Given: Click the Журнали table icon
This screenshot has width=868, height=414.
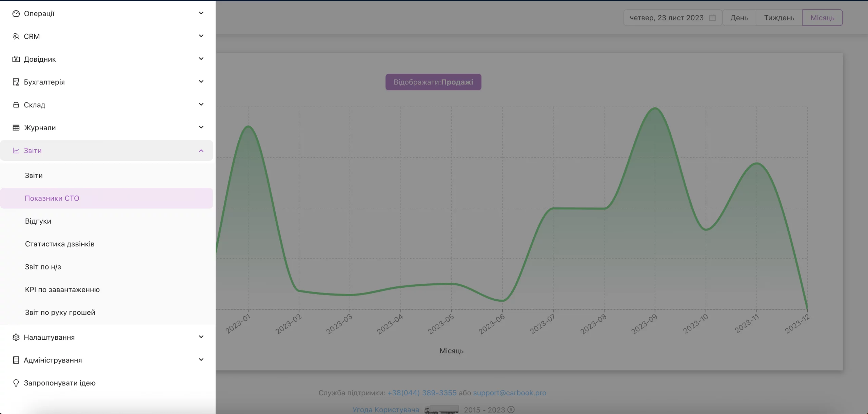Looking at the screenshot, I should click(16, 128).
